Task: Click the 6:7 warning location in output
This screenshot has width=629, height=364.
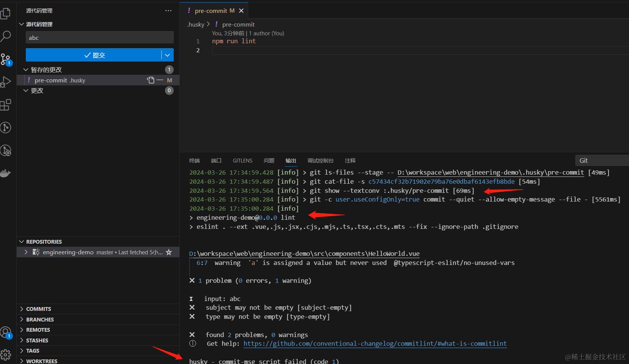Action: [202, 263]
